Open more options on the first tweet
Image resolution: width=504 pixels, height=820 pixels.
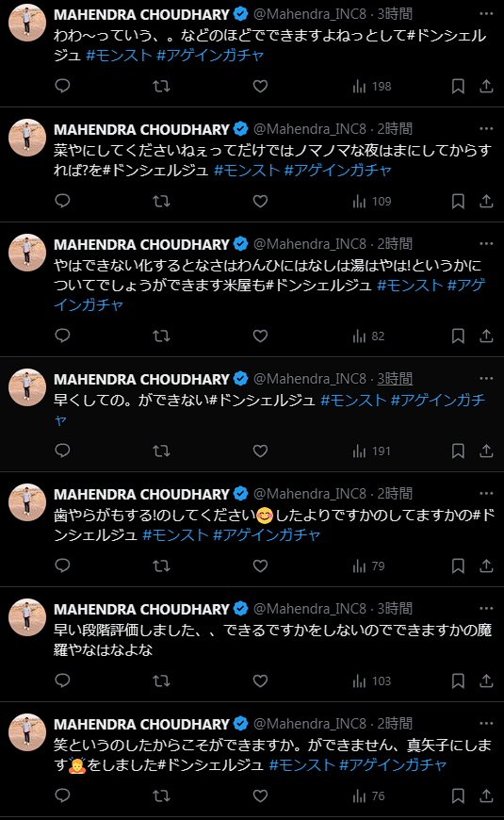click(x=486, y=13)
